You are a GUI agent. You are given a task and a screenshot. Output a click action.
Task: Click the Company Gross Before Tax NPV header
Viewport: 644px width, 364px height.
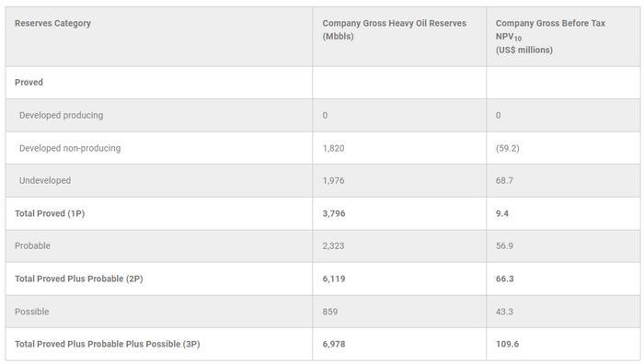(550, 37)
